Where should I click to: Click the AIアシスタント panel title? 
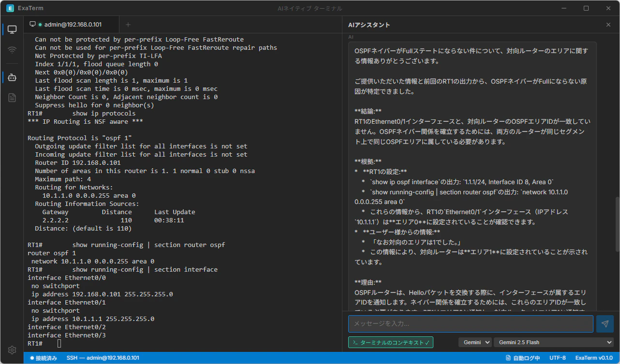[369, 25]
